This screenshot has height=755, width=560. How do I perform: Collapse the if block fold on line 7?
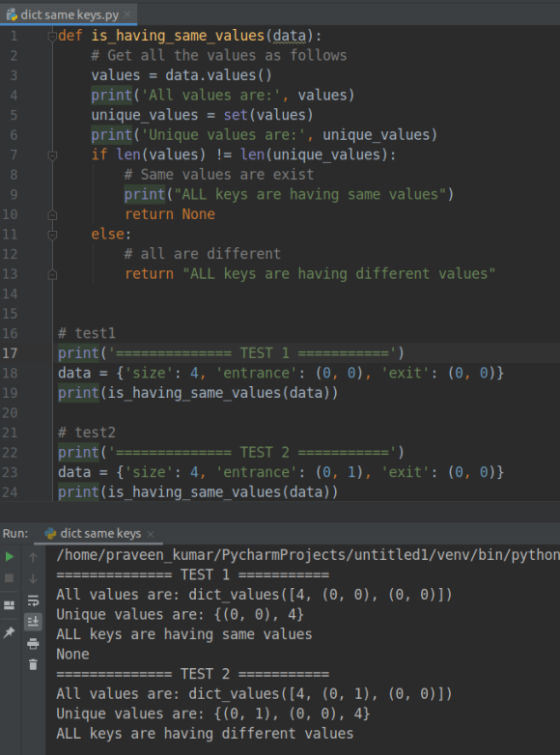click(52, 155)
